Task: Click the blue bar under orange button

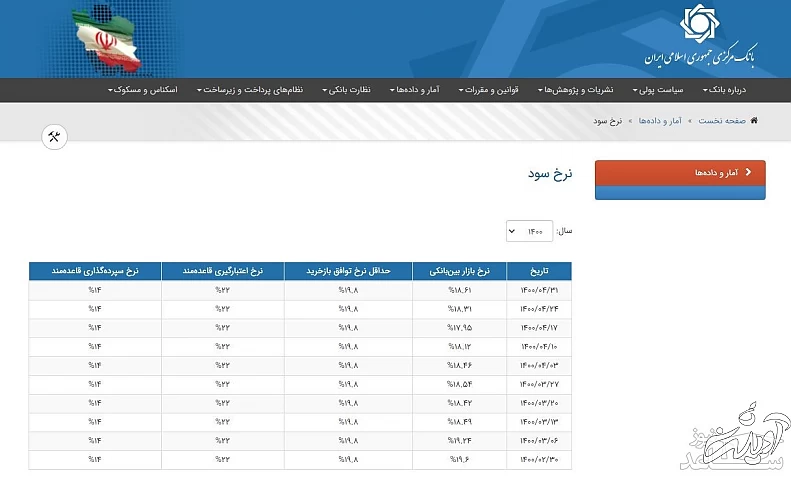Action: (x=679, y=192)
